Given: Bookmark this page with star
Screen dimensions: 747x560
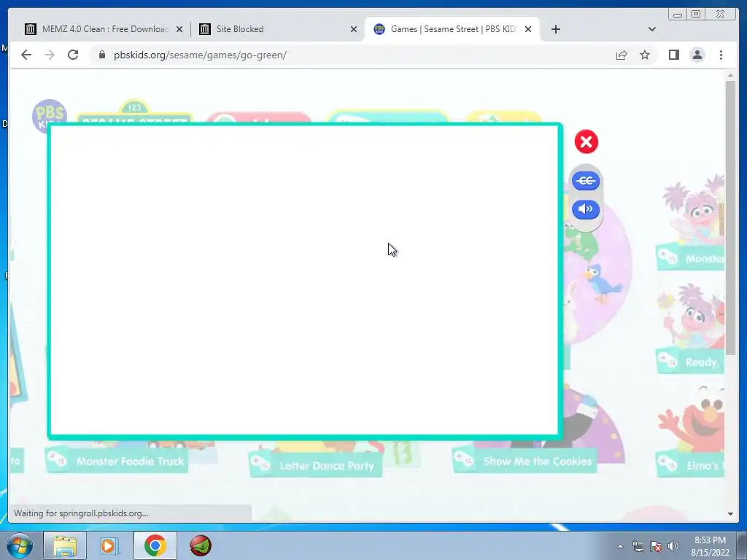Looking at the screenshot, I should [645, 55].
